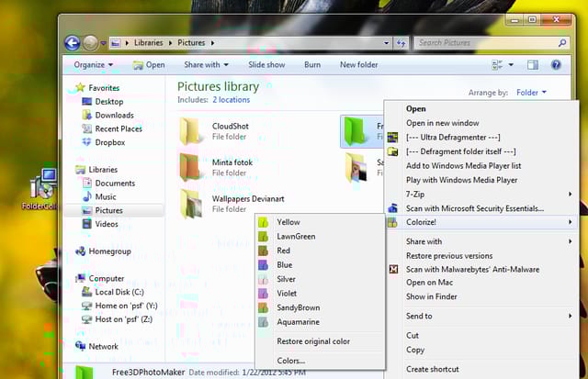Select the Dropbox icon in Favorites

(x=86, y=142)
